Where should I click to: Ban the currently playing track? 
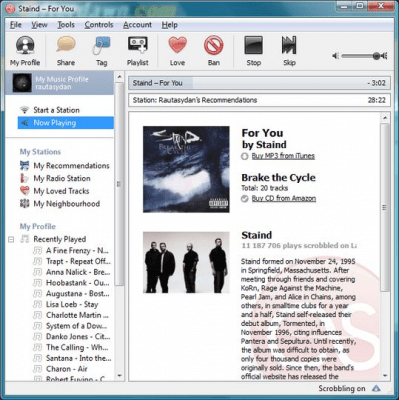pos(213,50)
